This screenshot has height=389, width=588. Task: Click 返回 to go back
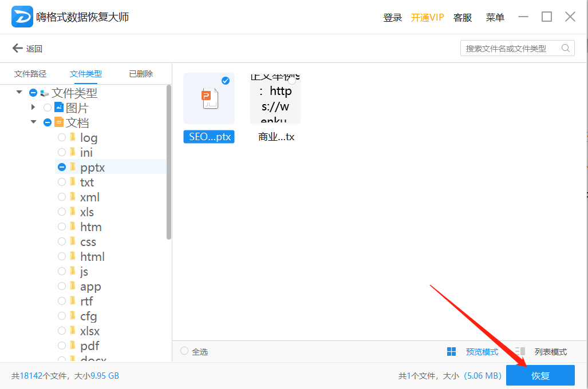34,49
